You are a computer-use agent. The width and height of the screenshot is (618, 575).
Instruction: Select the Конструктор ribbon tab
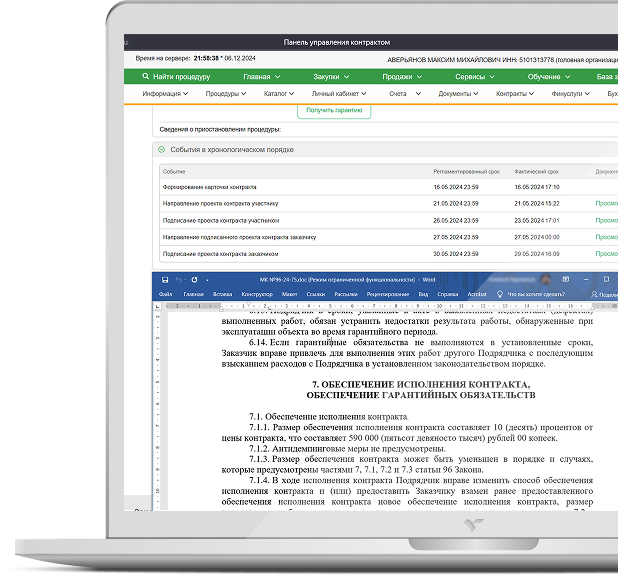(x=257, y=295)
